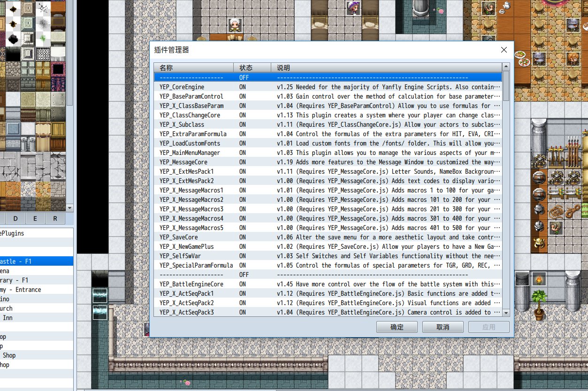Click the 说明 column header

[x=387, y=68]
